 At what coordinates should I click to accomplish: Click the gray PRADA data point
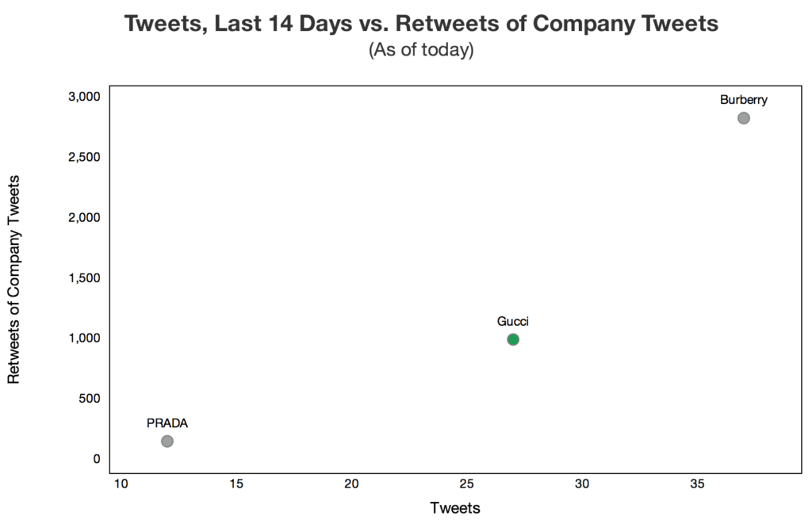click(x=167, y=441)
